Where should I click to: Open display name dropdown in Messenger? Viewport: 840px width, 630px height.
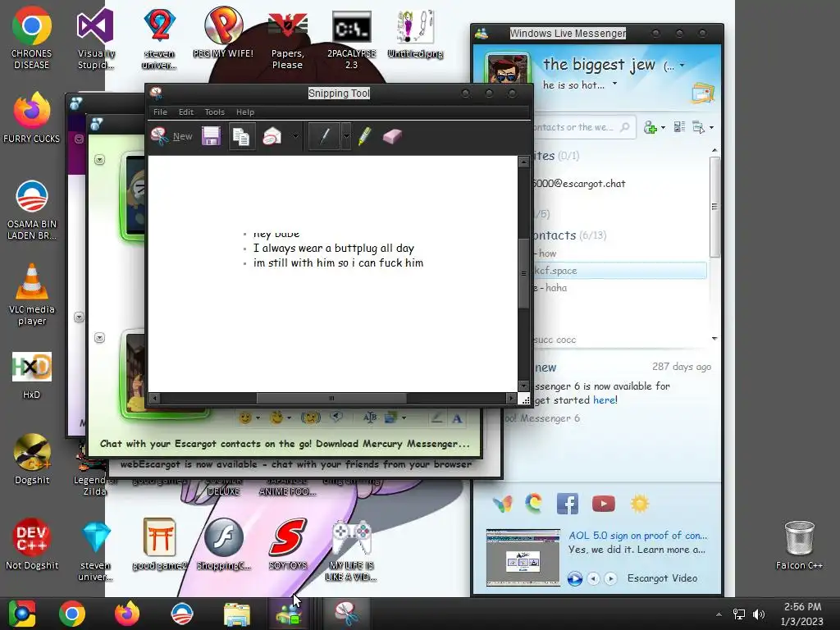(682, 66)
